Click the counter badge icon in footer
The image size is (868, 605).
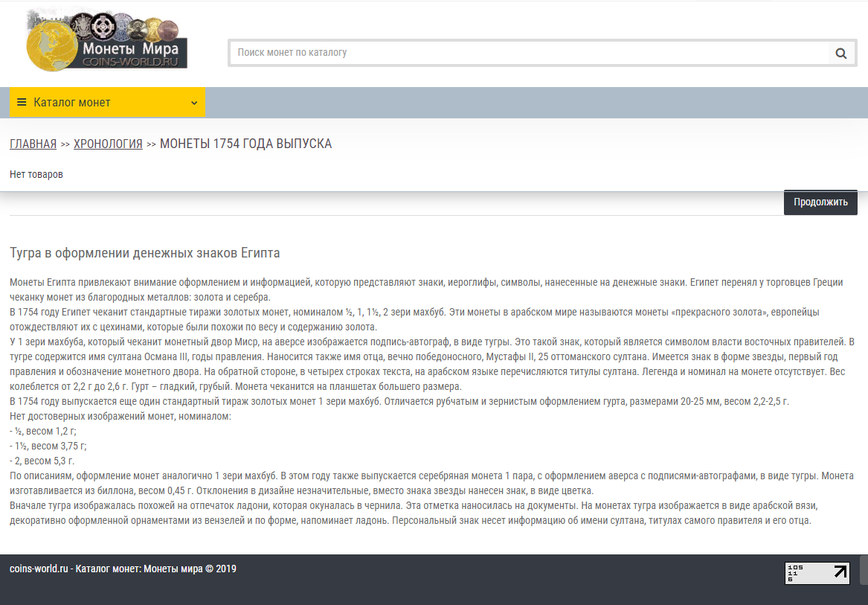817,573
